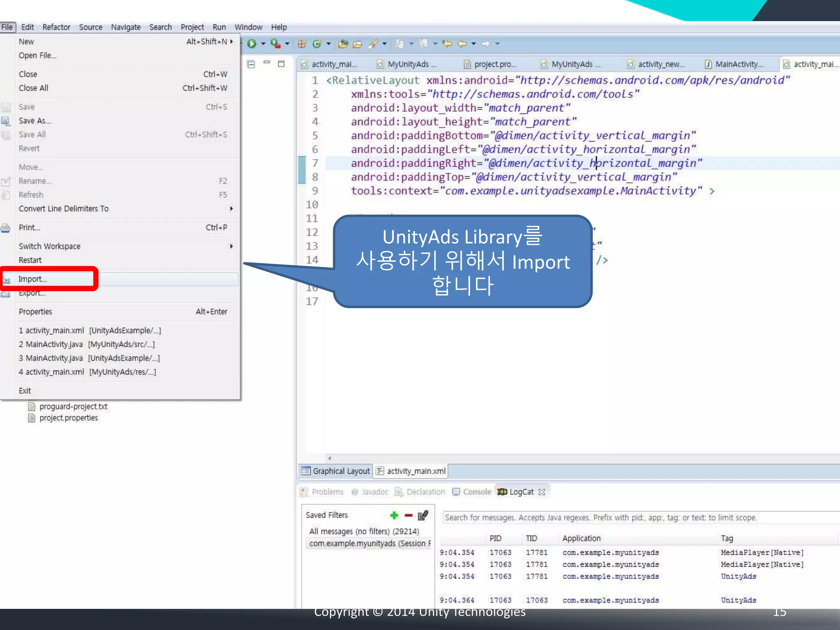Click the Collapse All icon in side panel
This screenshot has height=630, width=840.
pyautogui.click(x=251, y=64)
